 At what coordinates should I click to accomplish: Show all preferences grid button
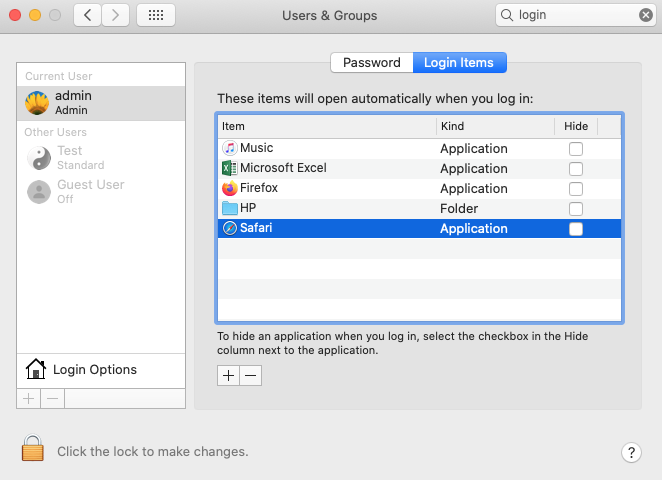tap(155, 15)
